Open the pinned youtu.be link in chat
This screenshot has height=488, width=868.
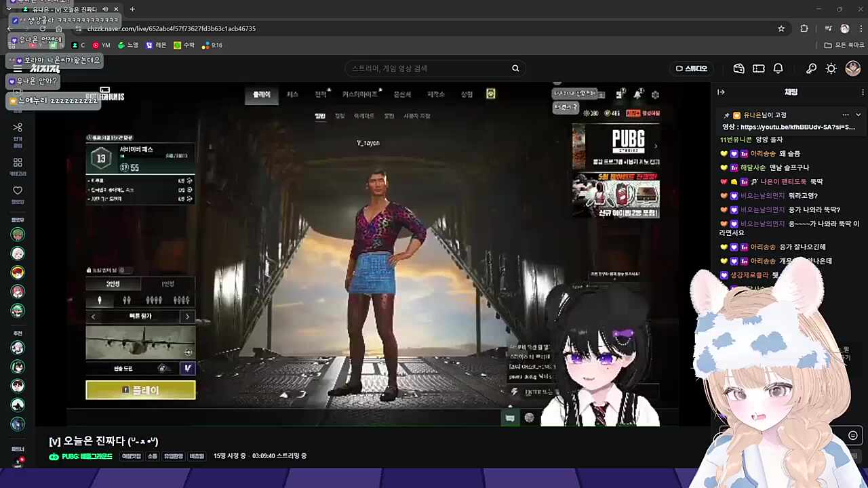click(x=797, y=127)
